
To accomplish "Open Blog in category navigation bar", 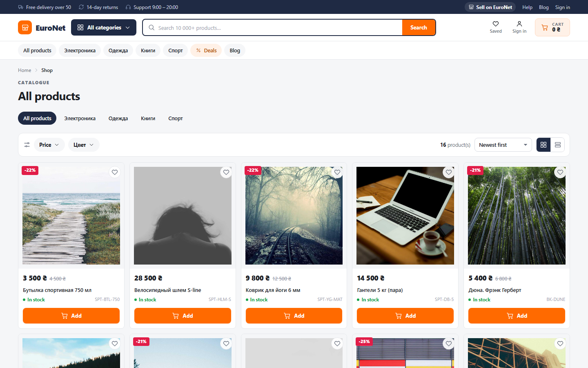I will coord(235,50).
